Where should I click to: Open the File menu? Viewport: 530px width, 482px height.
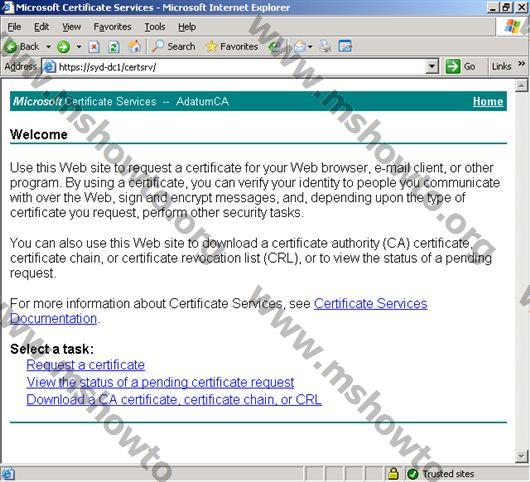(14, 27)
